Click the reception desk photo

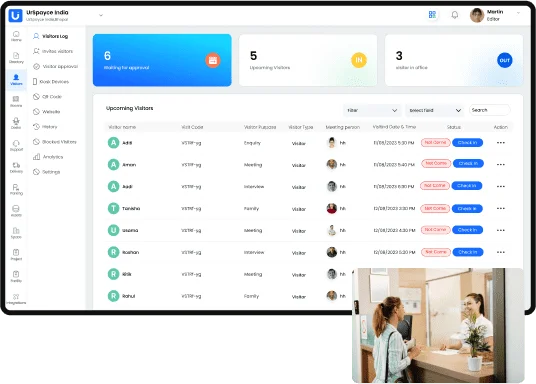(438, 325)
